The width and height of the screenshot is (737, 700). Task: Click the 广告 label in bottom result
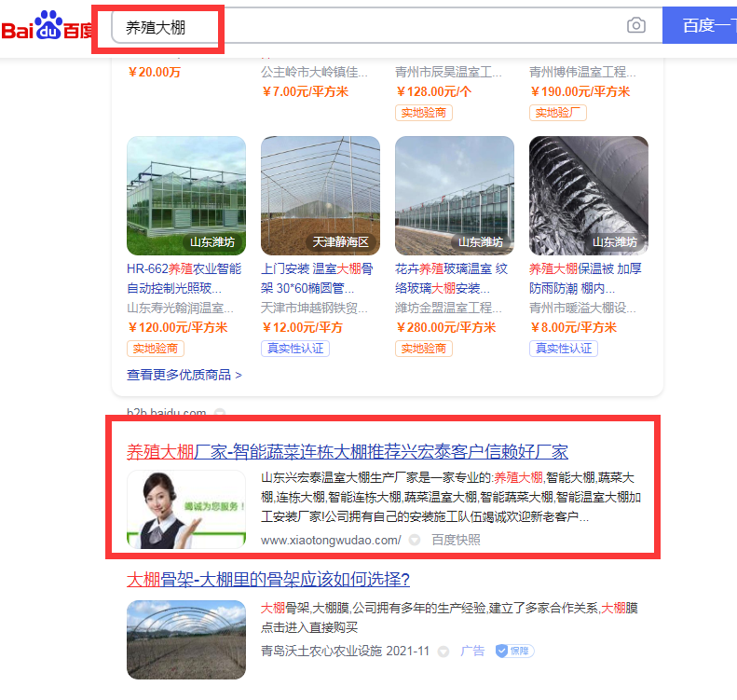pyautogui.click(x=472, y=651)
